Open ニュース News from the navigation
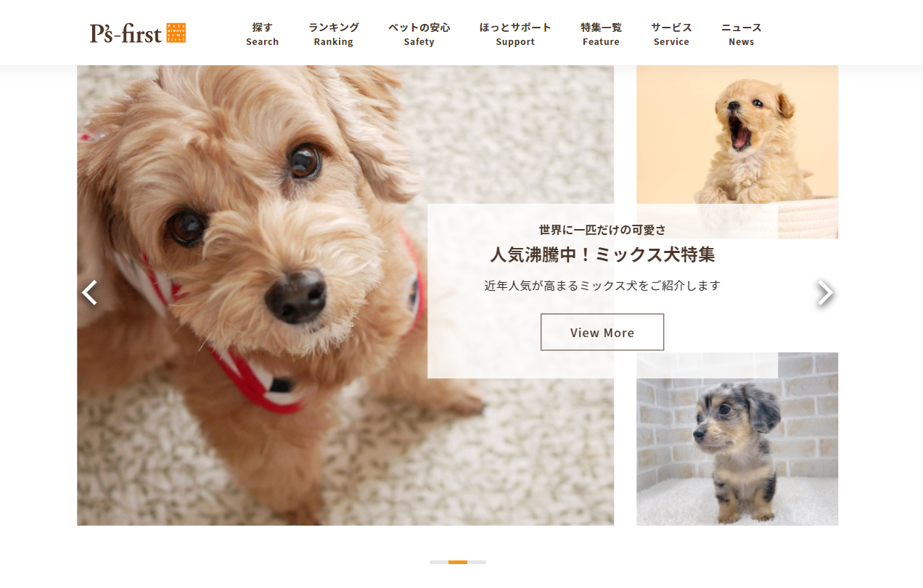The width and height of the screenshot is (923, 588). (741, 34)
